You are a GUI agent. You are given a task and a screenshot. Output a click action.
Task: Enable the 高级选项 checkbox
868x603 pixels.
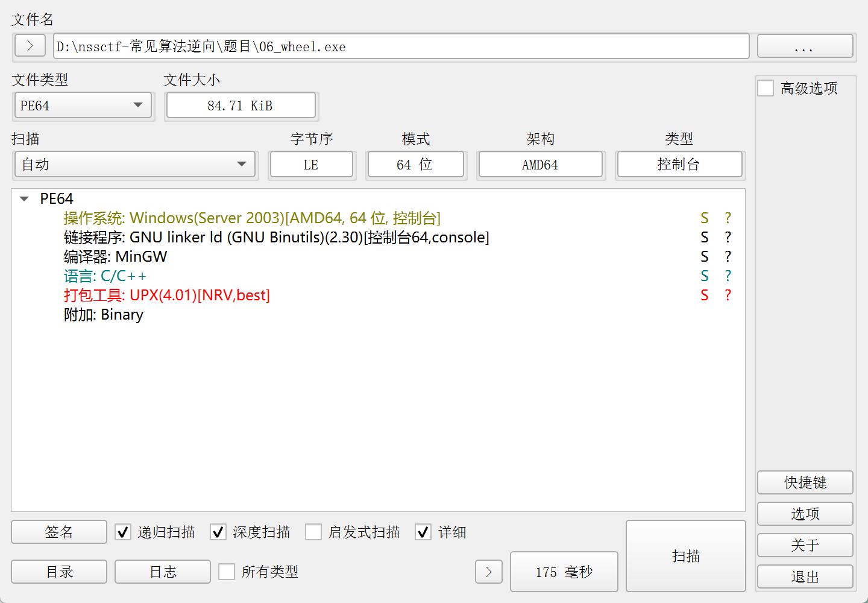(766, 88)
